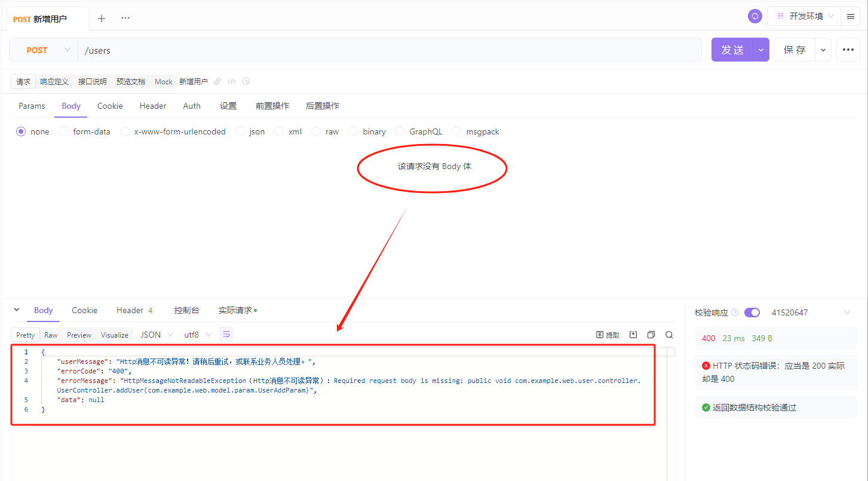Open the JSON format dropdown

157,335
